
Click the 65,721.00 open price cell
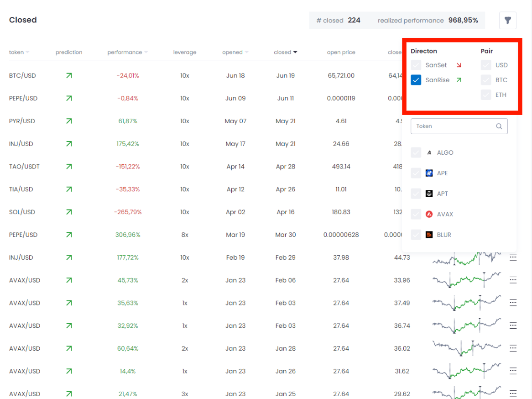[x=341, y=76]
